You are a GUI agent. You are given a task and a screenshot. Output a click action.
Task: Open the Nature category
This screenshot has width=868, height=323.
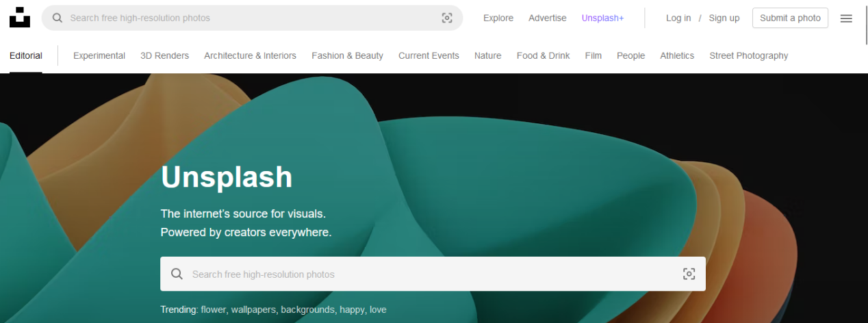click(488, 55)
